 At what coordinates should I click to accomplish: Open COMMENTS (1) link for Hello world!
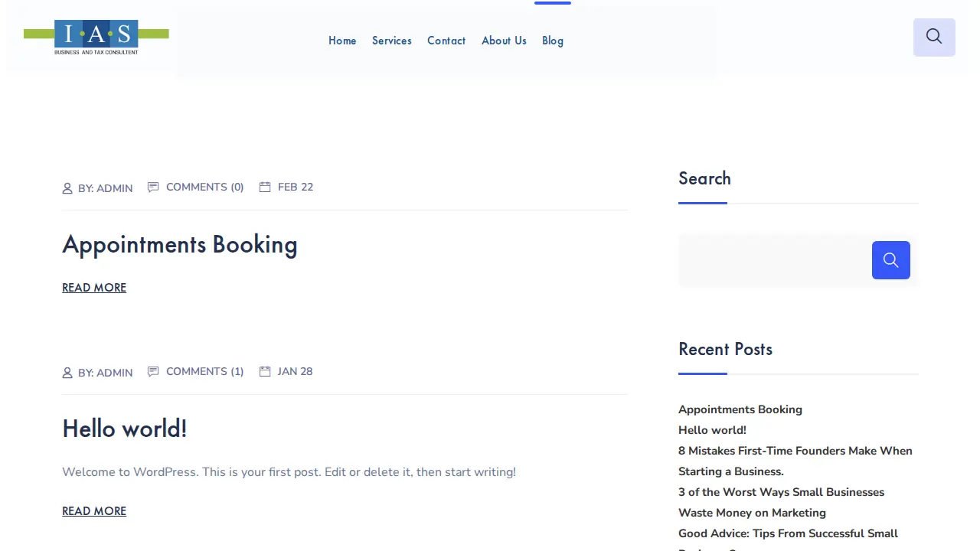point(205,371)
